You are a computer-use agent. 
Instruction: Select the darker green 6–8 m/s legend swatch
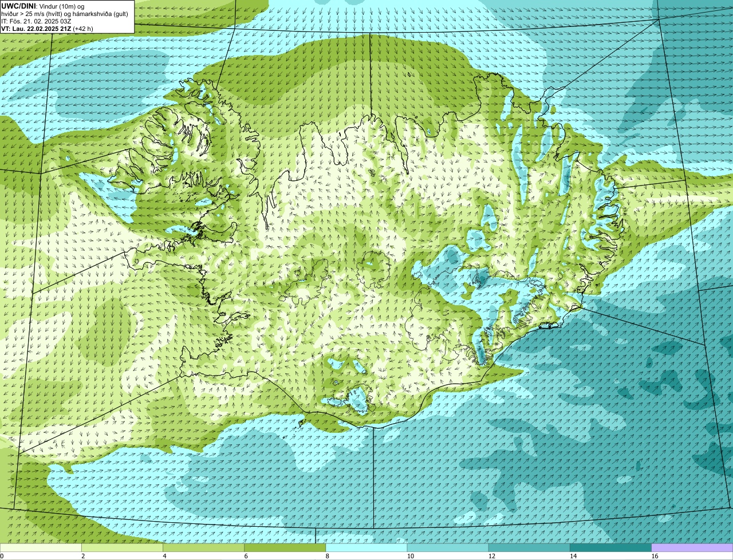click(285, 548)
